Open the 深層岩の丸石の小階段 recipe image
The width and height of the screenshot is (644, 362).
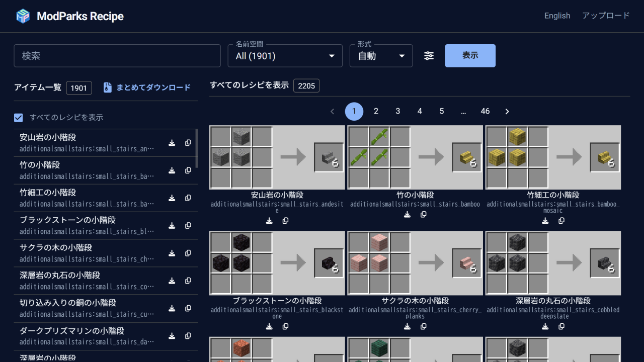pyautogui.click(x=553, y=263)
